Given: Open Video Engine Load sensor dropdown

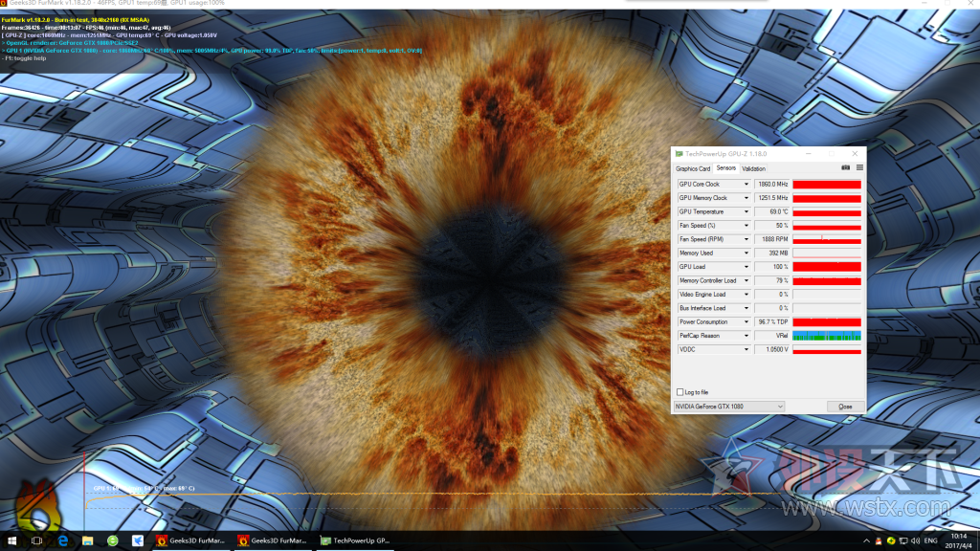Looking at the screenshot, I should 746,295.
